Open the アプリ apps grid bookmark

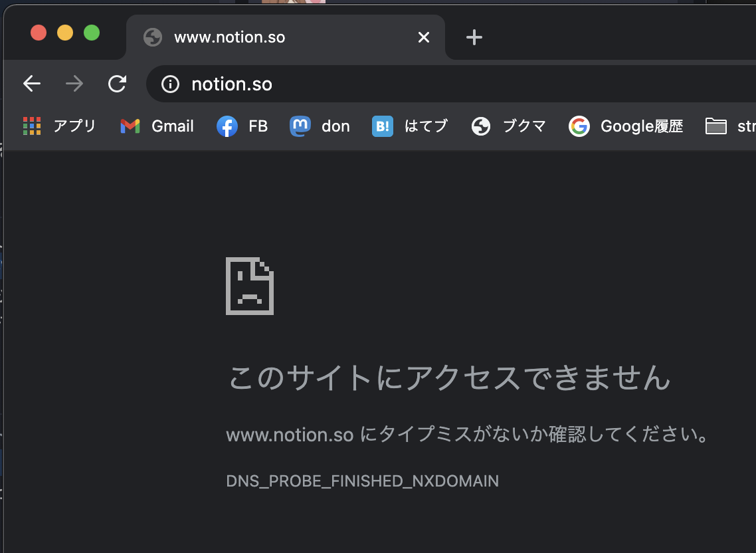(x=59, y=126)
